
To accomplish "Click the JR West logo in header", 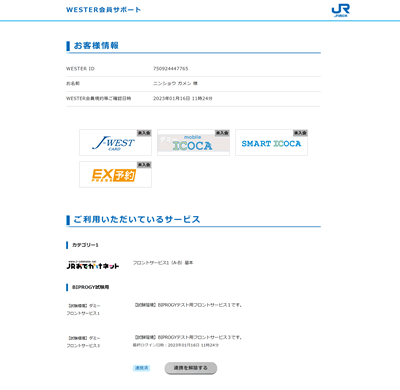I will click(x=340, y=11).
